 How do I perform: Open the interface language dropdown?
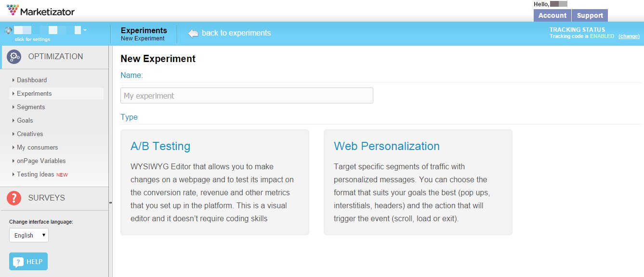pyautogui.click(x=29, y=235)
